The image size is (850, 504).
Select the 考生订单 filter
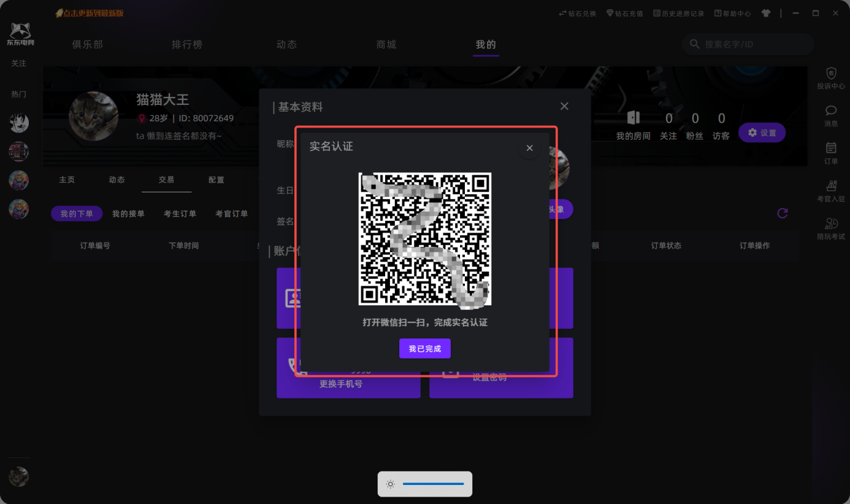tap(180, 213)
